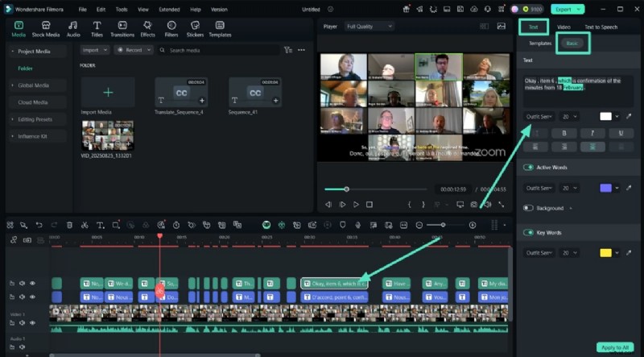This screenshot has height=357, width=644.
Task: Click the scissors split tool in timeline toolbar
Action: 84,225
